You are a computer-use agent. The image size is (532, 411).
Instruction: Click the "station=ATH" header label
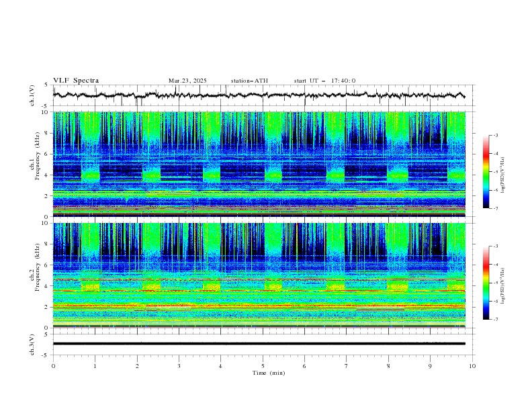(x=249, y=81)
